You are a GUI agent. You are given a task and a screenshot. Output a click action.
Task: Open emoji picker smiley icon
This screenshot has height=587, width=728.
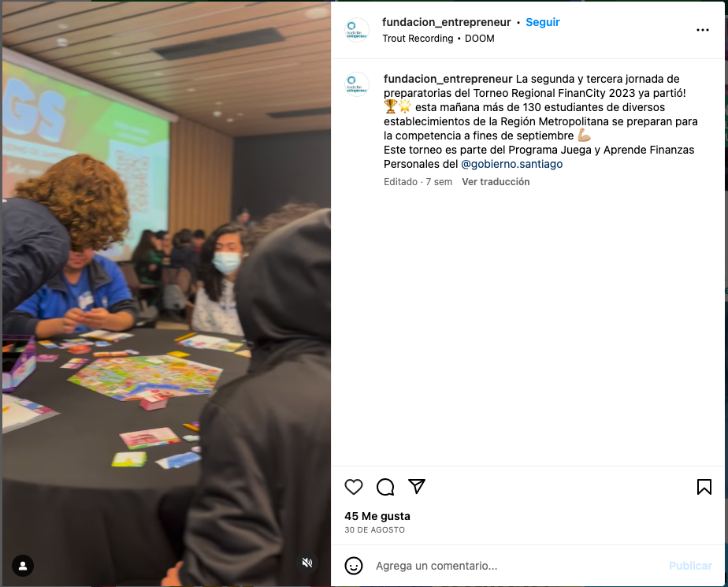coord(353,566)
